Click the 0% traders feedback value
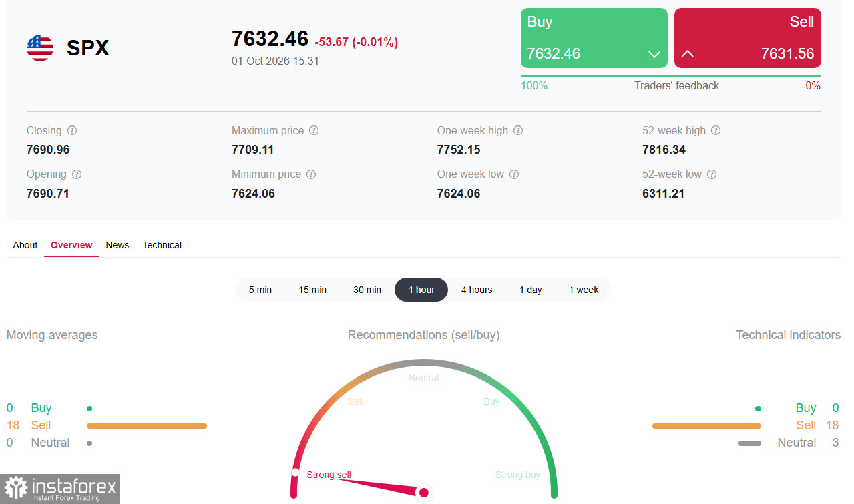Screen dimensions: 854x504 point(813,85)
